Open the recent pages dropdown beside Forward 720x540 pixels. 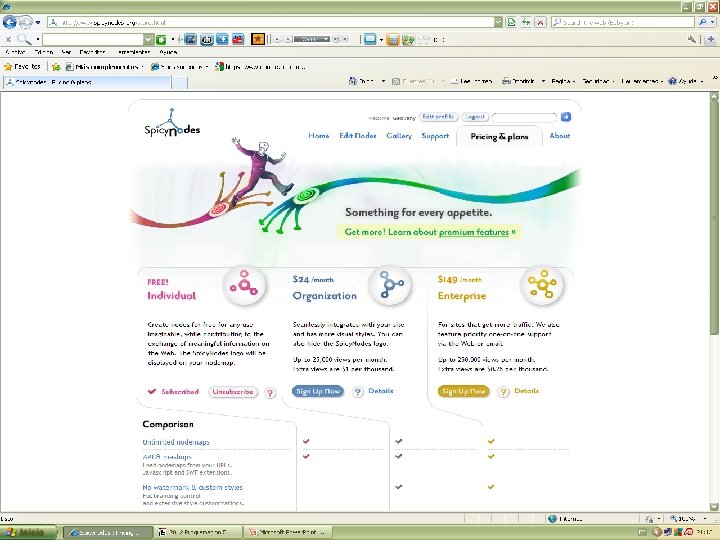38,22
